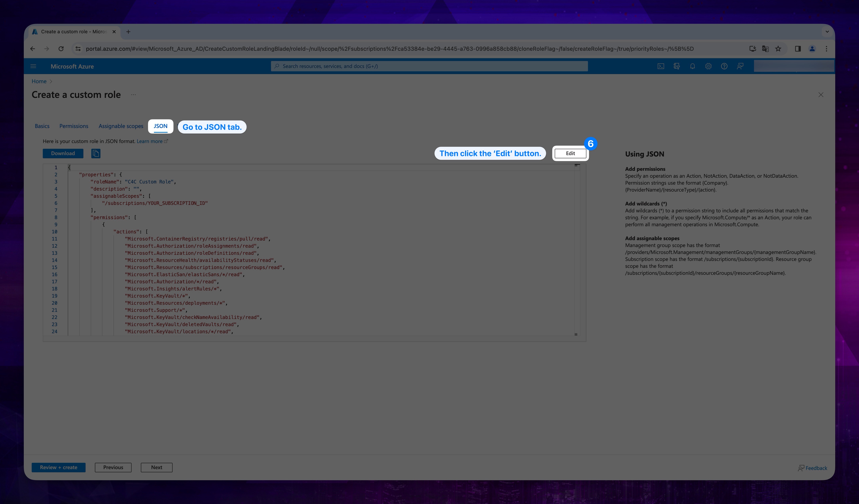The height and width of the screenshot is (504, 859).
Task: Click the "permissions" line in JSON
Action: (x=114, y=217)
